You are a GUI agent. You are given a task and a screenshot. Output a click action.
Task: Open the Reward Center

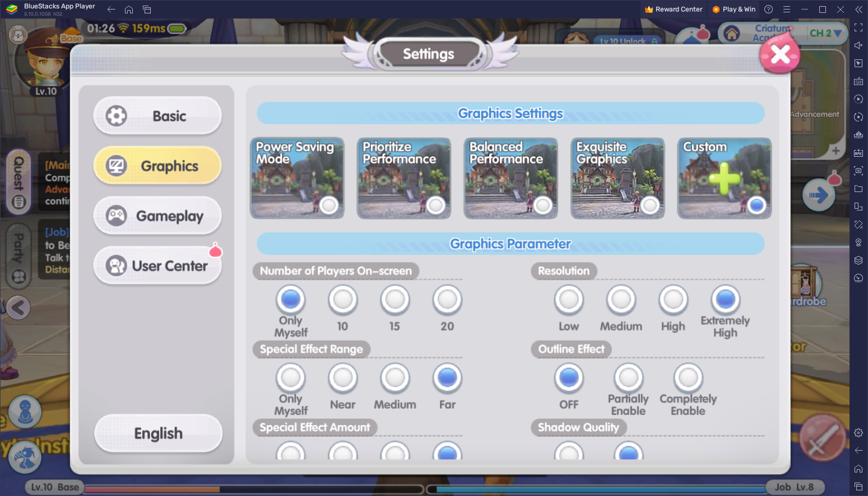tap(673, 9)
